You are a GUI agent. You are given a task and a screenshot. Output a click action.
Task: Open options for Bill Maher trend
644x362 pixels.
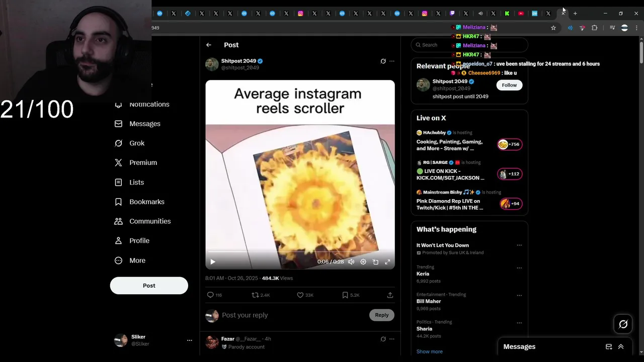click(x=519, y=295)
